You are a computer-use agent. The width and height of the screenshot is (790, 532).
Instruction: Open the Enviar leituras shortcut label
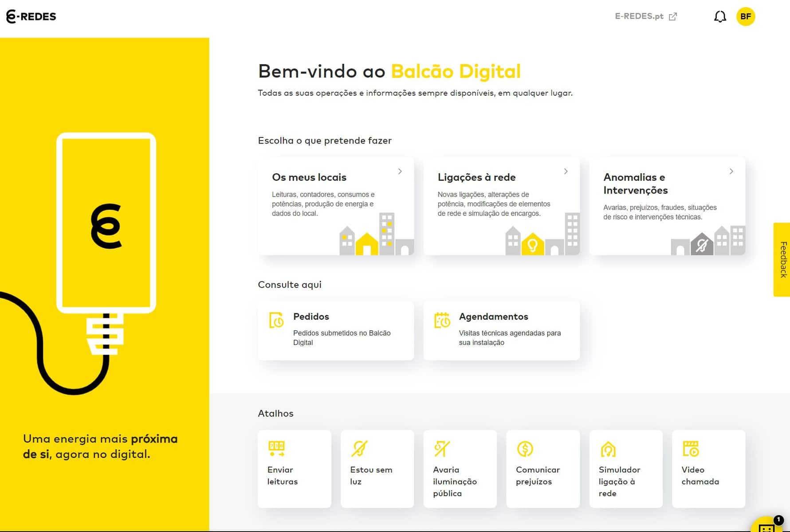click(283, 475)
